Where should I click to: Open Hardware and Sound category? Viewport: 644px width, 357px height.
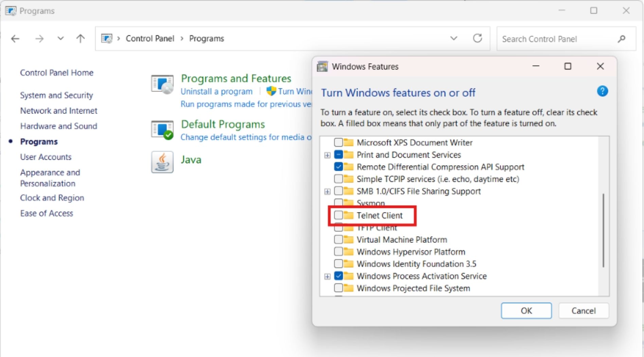59,126
